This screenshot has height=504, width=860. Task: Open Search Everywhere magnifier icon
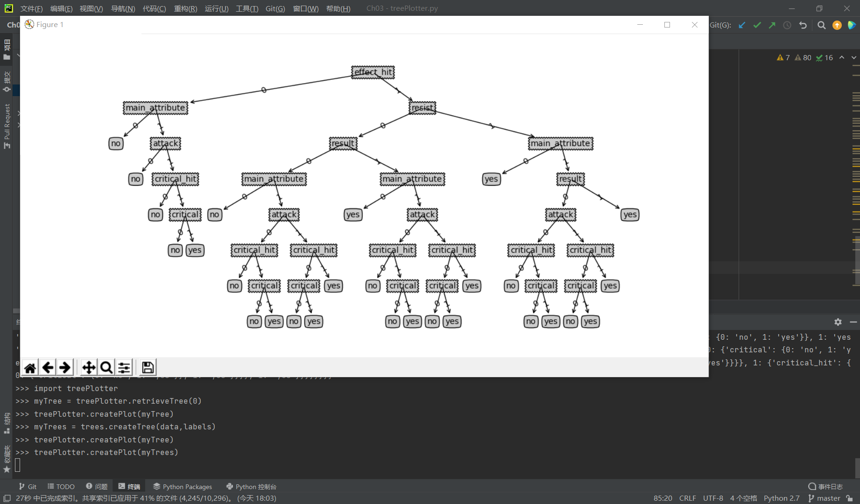[822, 25]
